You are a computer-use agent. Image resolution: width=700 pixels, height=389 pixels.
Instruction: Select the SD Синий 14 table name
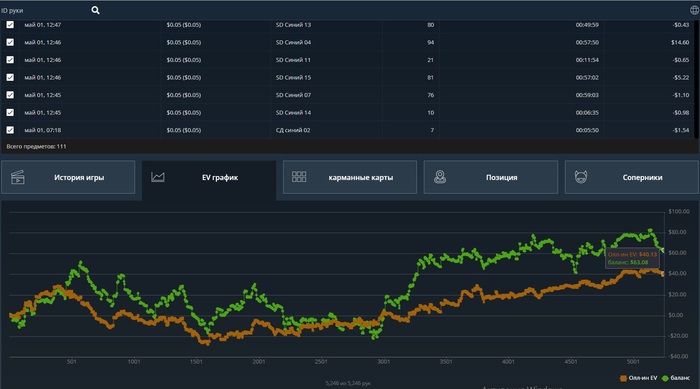tap(293, 113)
